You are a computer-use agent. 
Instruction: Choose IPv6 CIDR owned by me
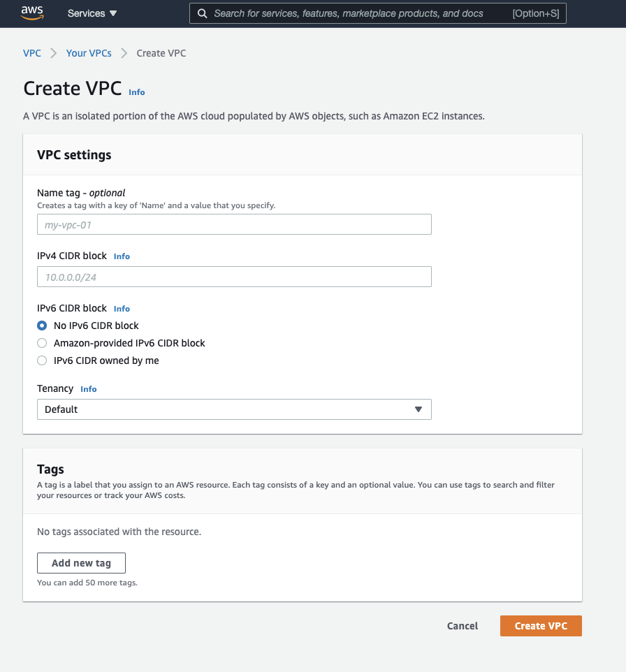click(42, 360)
